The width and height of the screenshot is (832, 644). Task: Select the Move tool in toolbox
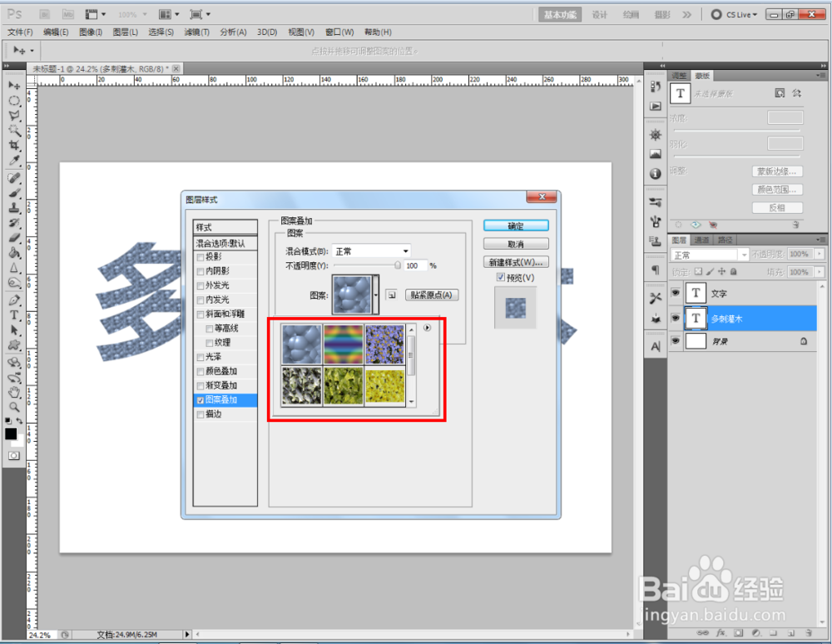pyautogui.click(x=14, y=86)
